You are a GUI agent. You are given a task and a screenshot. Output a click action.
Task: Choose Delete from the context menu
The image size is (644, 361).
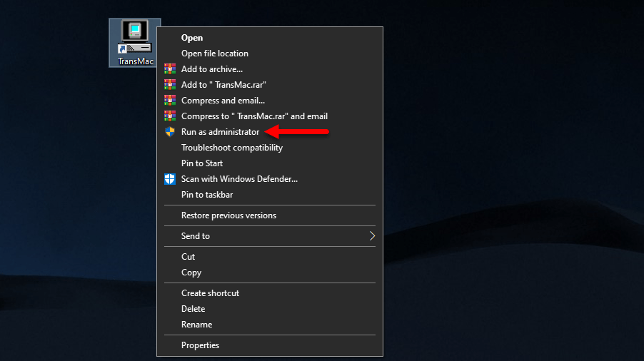point(270,309)
